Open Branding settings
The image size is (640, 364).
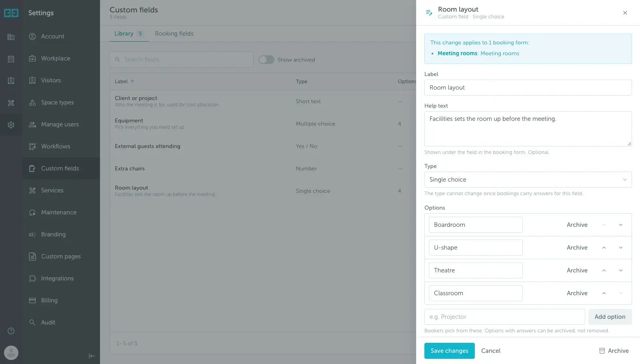[x=61, y=234]
